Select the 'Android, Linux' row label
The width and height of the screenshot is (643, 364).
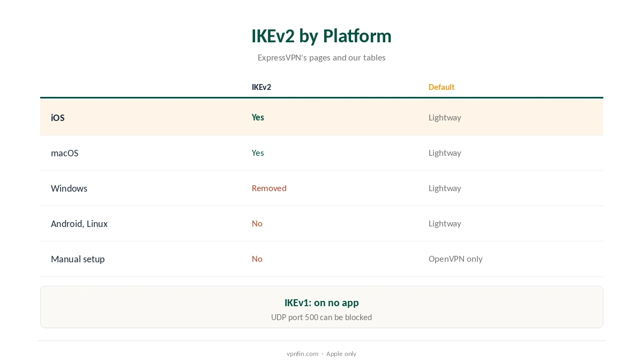[79, 224]
